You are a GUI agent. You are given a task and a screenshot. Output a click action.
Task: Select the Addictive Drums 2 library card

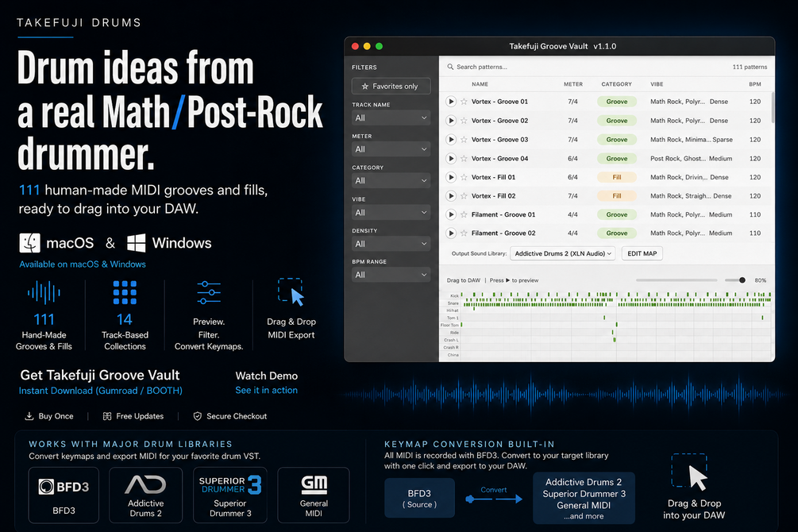pyautogui.click(x=145, y=495)
